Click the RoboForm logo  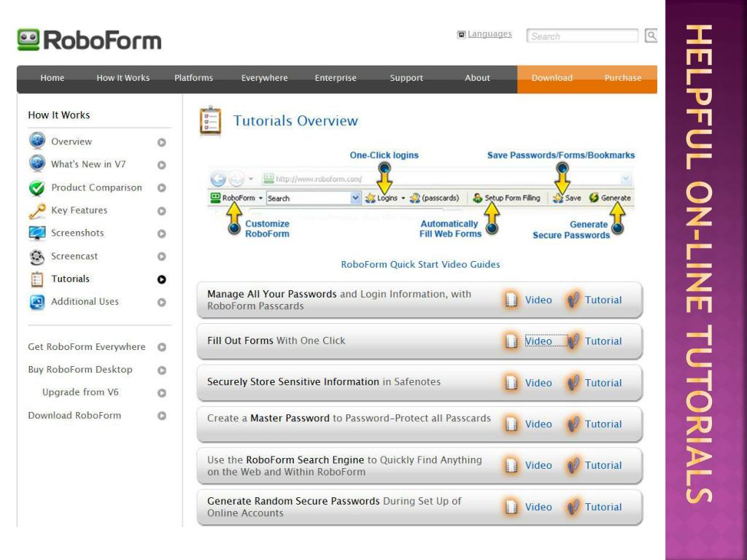(x=89, y=40)
